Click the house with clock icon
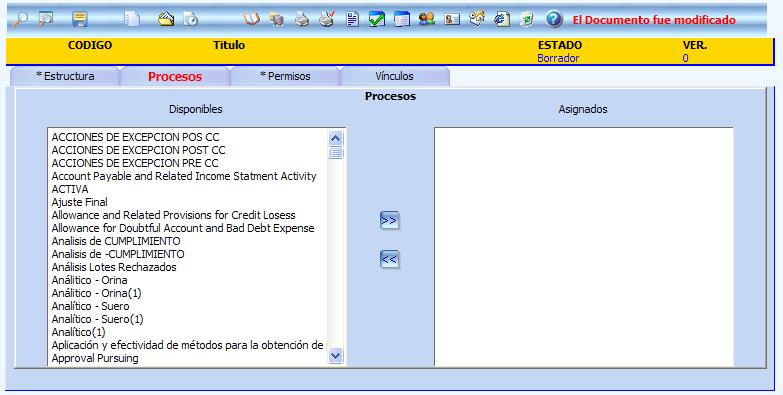Screen dimensions: 783x395 (477, 19)
